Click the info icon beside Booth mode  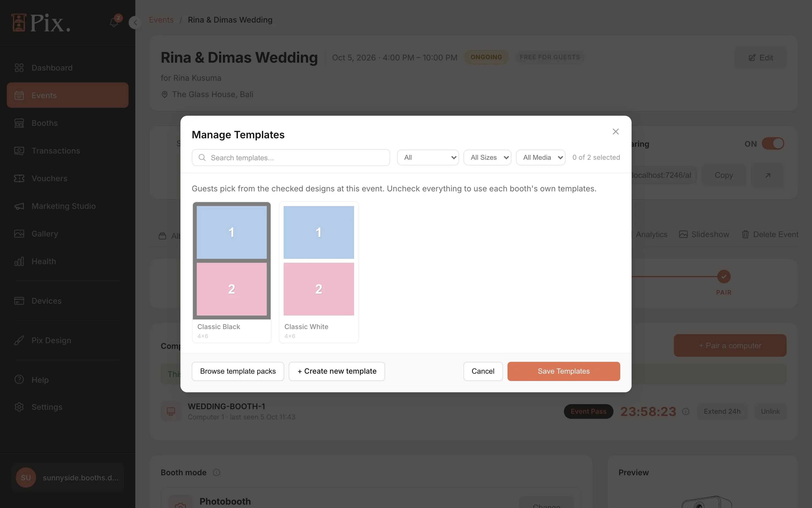(217, 472)
